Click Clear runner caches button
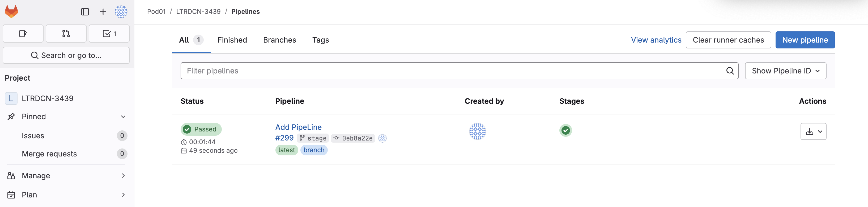 click(728, 40)
